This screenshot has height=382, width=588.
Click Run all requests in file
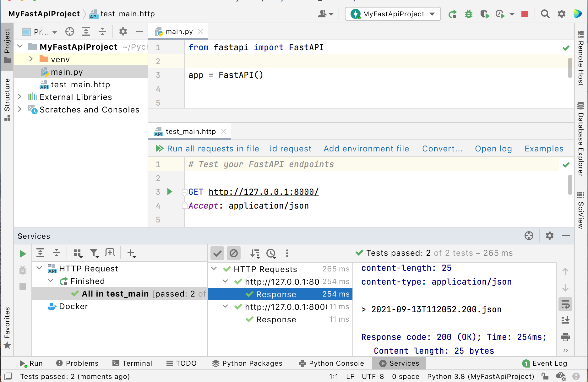tap(213, 149)
